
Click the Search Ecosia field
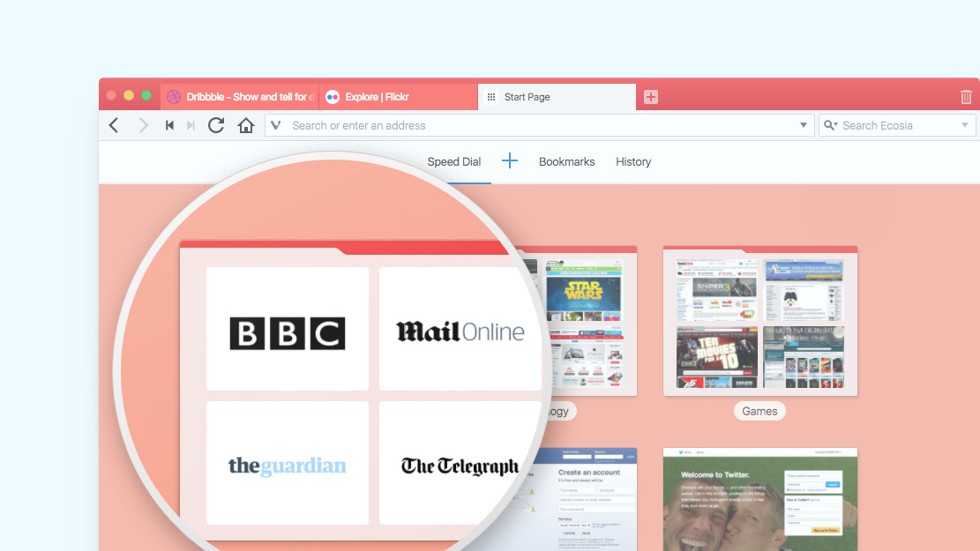click(x=897, y=125)
